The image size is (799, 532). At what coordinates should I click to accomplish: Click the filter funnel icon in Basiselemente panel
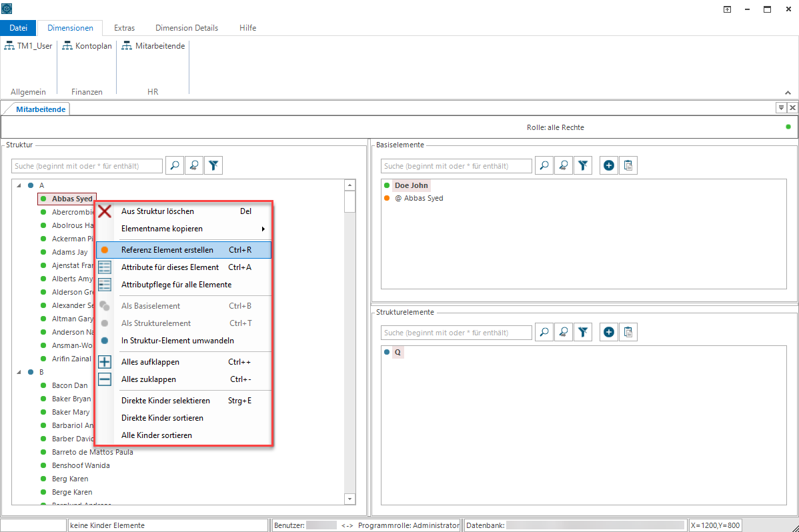(583, 165)
